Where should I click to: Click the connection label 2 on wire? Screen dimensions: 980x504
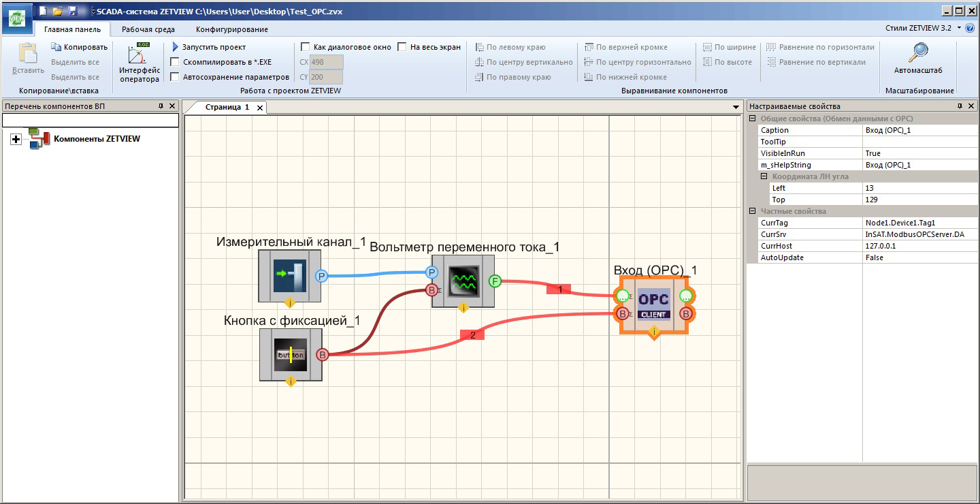(472, 335)
